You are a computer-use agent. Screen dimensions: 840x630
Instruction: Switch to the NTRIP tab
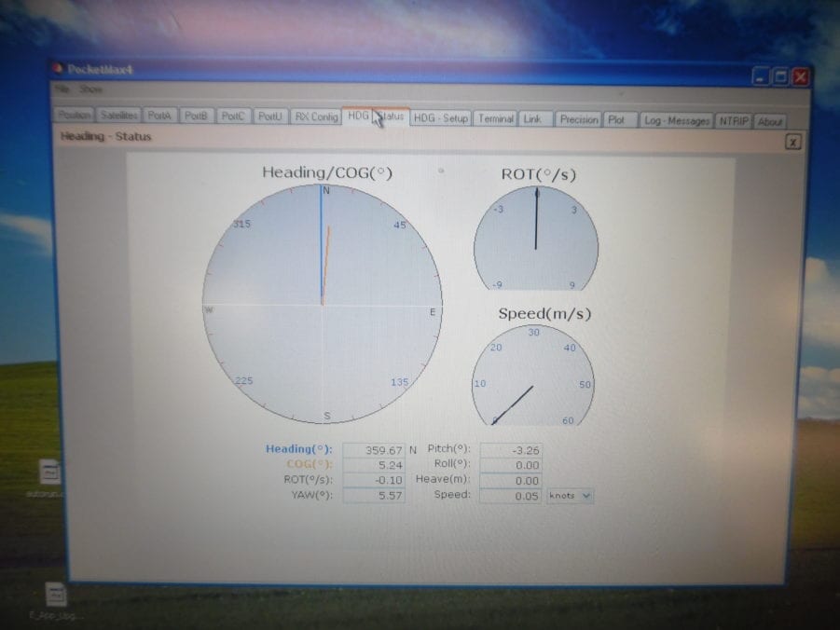(734, 121)
